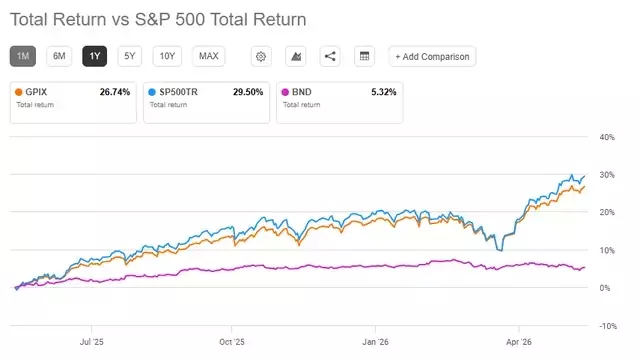Click the 40% y-axis label

(x=607, y=137)
